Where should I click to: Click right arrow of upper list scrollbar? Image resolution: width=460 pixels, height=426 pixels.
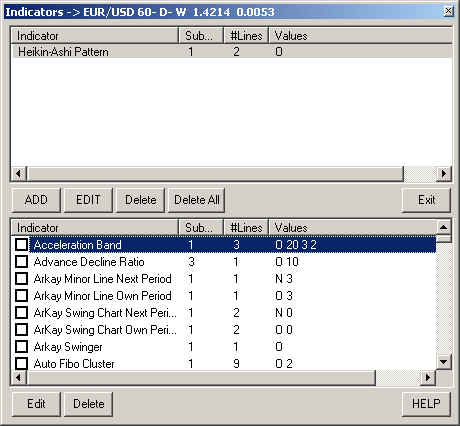443,173
